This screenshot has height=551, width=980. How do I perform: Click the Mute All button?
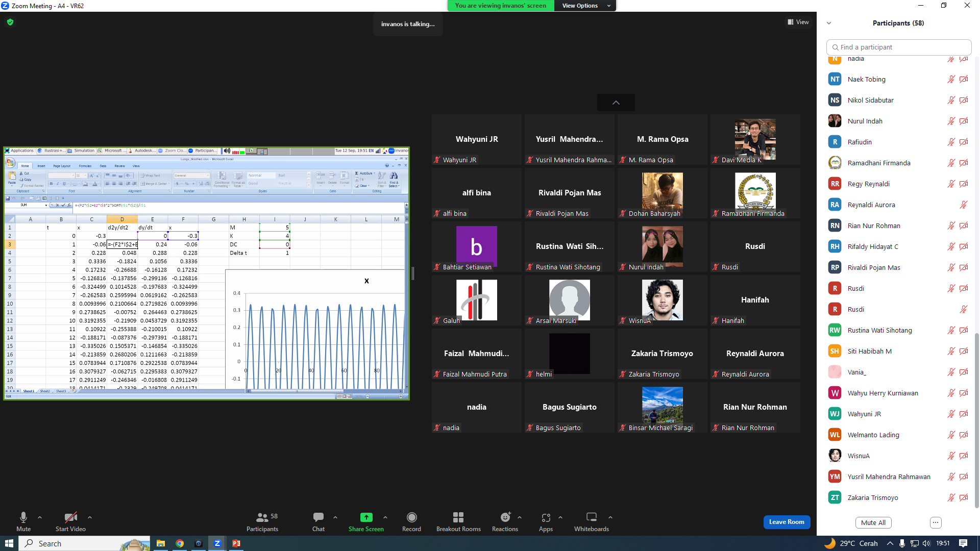click(x=873, y=522)
